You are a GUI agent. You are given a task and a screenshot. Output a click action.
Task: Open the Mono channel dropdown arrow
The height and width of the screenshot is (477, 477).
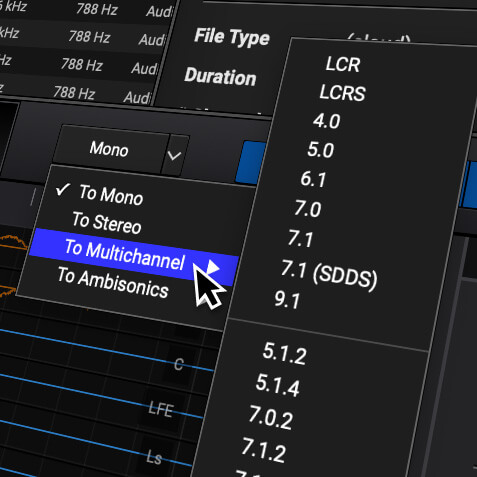coord(175,155)
